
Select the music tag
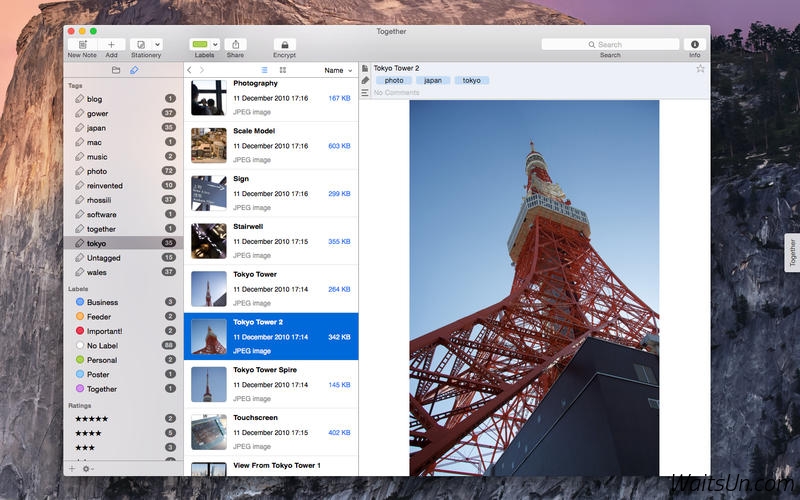point(123,157)
